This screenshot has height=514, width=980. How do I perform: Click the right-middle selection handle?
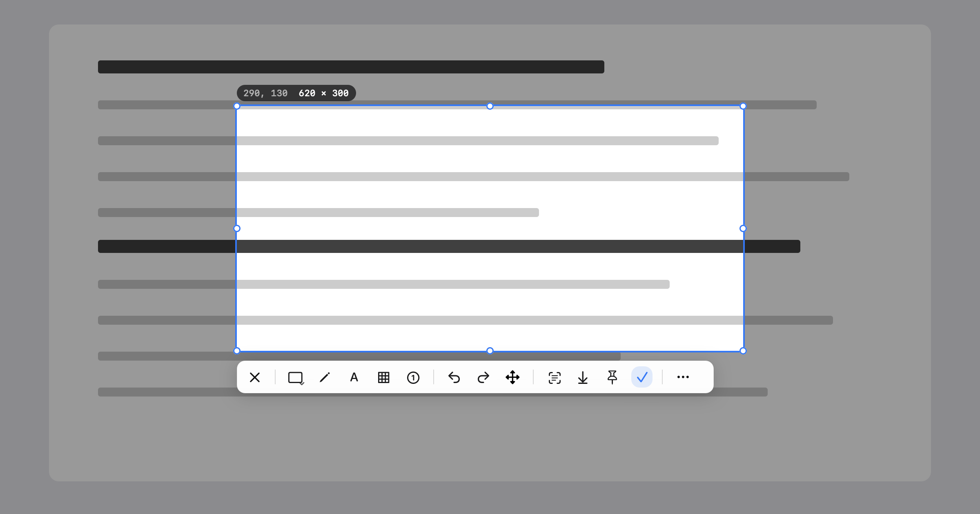coord(743,228)
